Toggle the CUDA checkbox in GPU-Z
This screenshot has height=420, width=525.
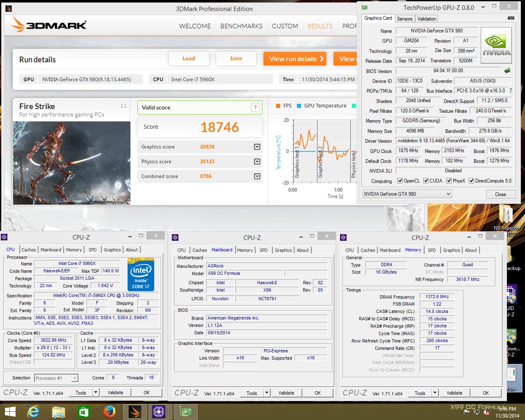(x=426, y=181)
